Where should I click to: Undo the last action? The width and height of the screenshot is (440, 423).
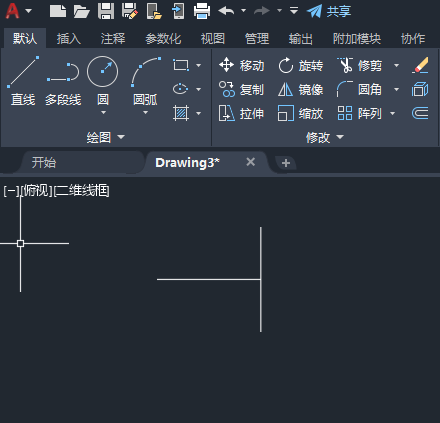click(x=226, y=11)
